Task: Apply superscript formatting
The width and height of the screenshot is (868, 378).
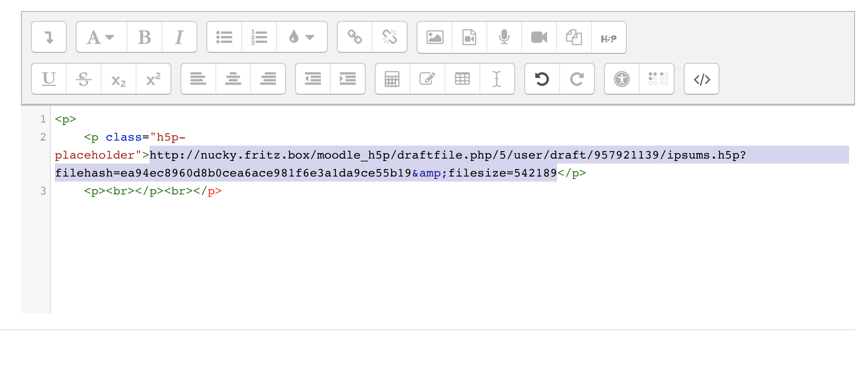Action: pos(153,79)
